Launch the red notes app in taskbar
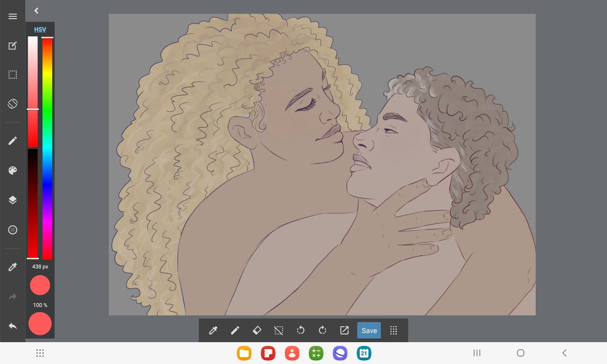607x364 pixels. click(268, 353)
